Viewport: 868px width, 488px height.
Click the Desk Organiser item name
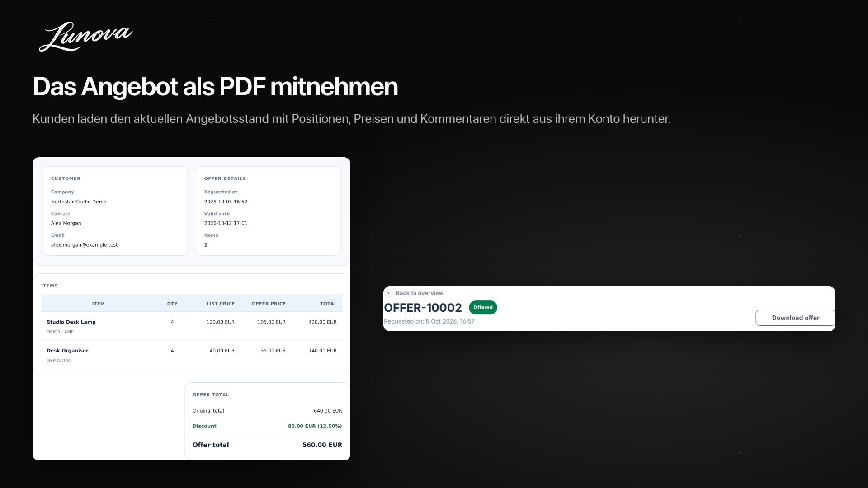click(x=67, y=351)
